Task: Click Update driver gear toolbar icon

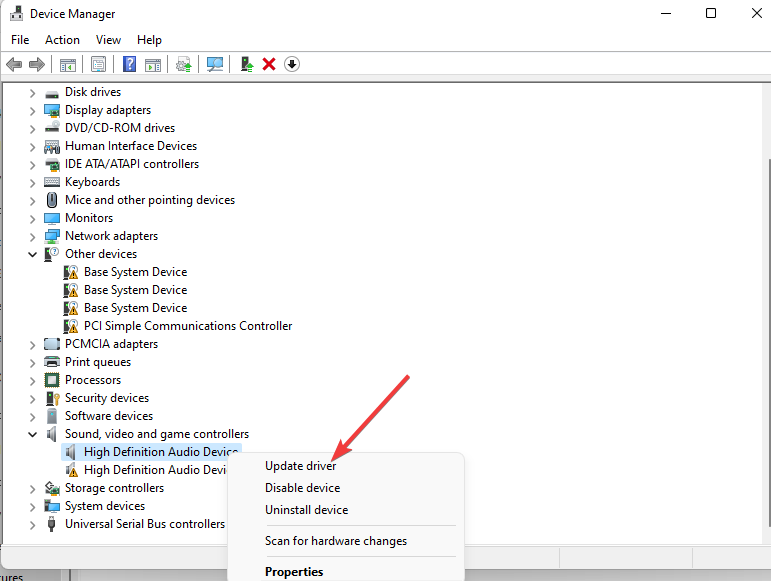Action: tap(183, 64)
